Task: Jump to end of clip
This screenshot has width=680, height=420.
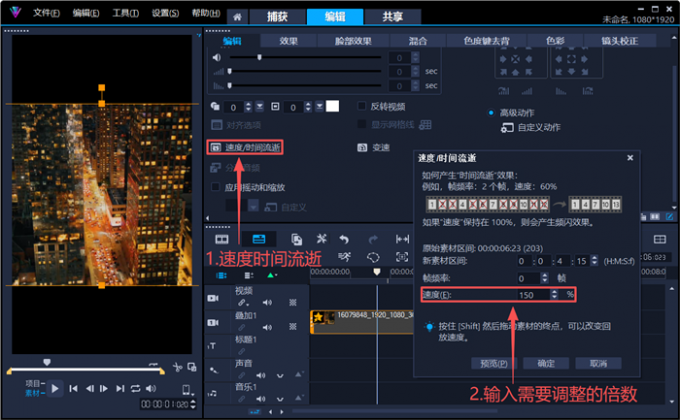Action: click(120, 388)
